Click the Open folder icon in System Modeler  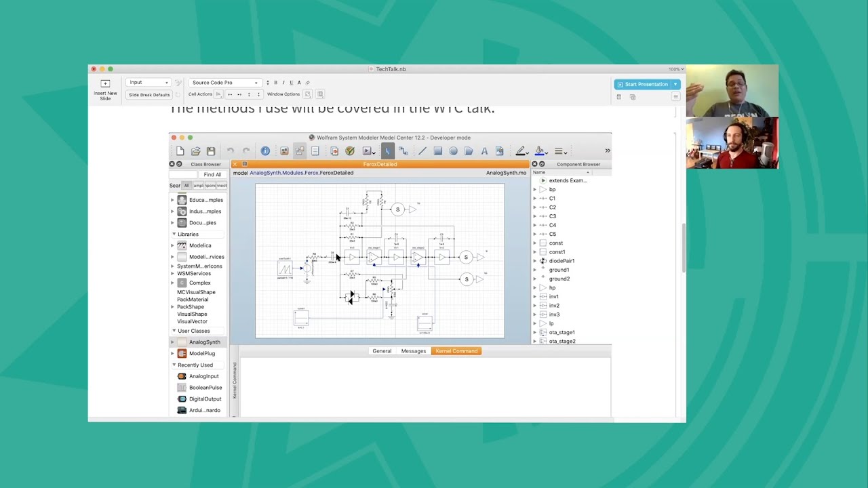(195, 151)
